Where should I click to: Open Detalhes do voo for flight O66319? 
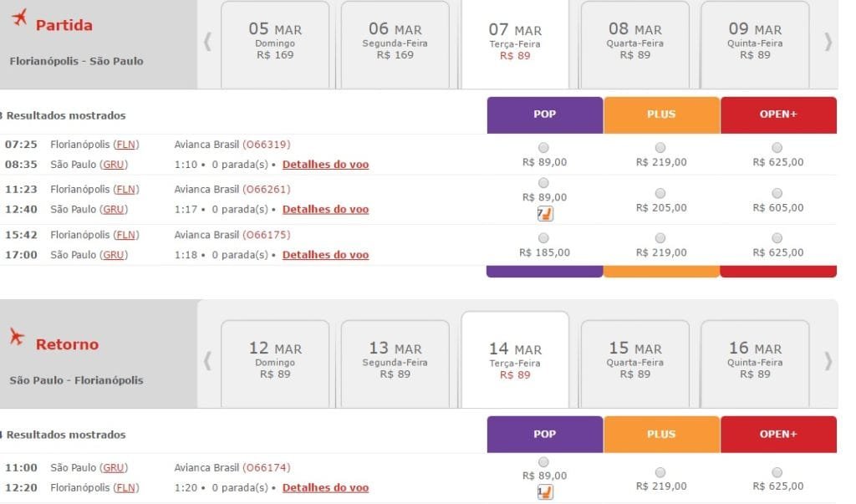pyautogui.click(x=325, y=164)
